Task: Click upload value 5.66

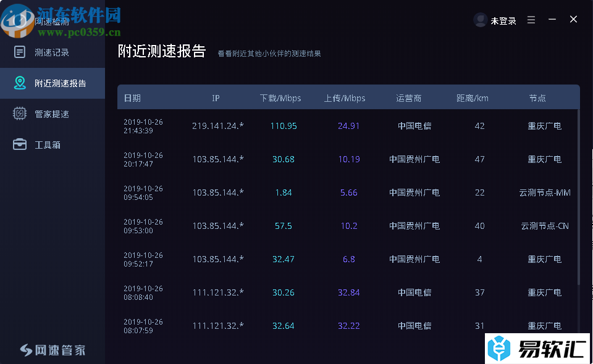Action: [348, 192]
